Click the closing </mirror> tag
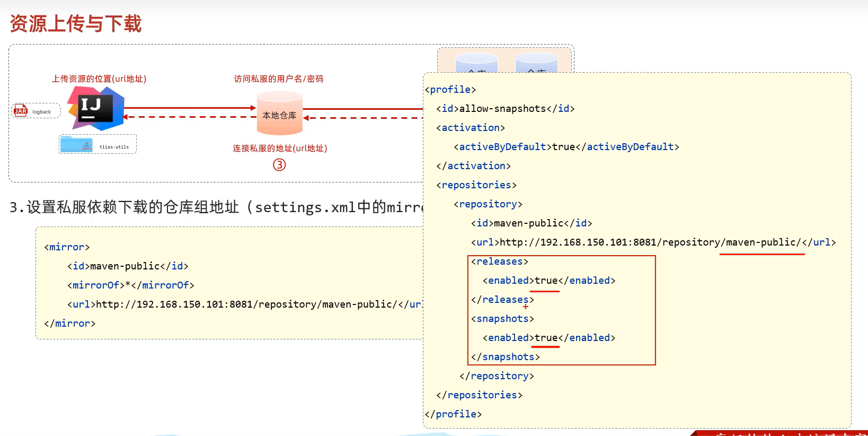This screenshot has height=436, width=868. click(x=70, y=324)
